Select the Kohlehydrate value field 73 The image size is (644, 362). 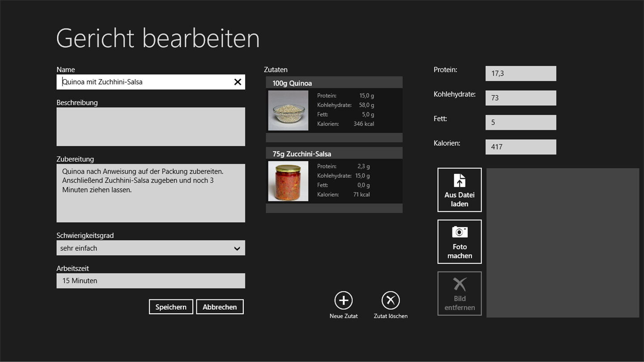coord(521,98)
